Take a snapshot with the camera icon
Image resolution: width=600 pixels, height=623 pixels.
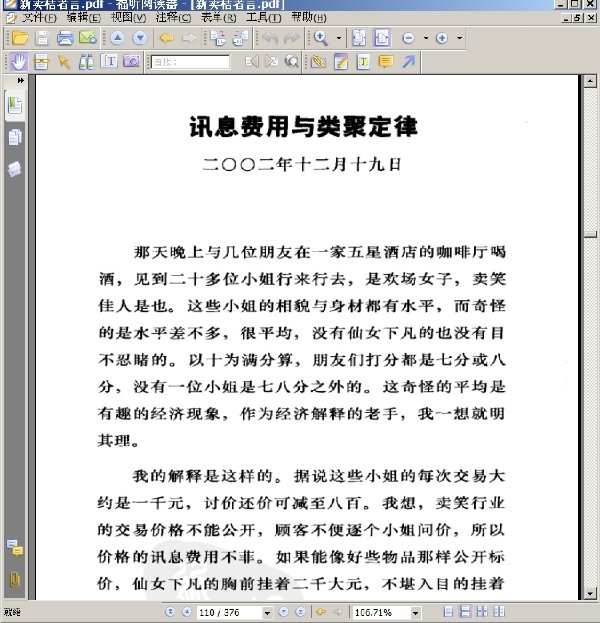click(132, 62)
